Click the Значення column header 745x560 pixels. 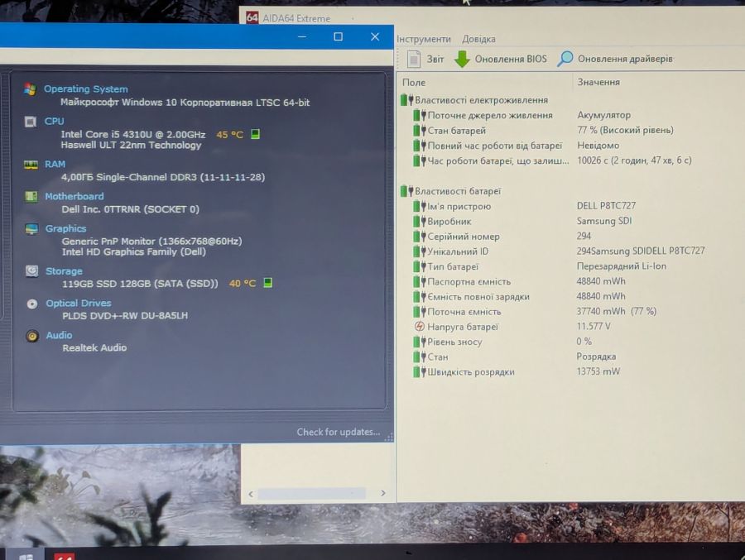659,82
